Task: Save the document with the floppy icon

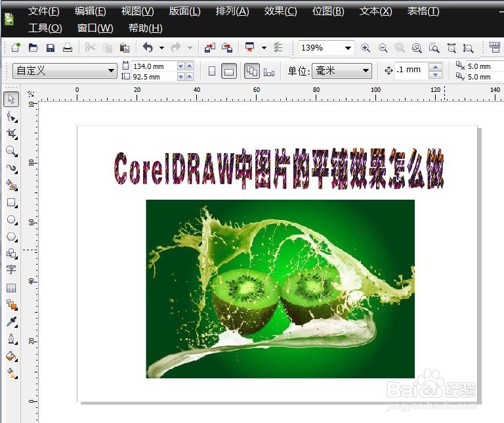Action: pyautogui.click(x=51, y=48)
